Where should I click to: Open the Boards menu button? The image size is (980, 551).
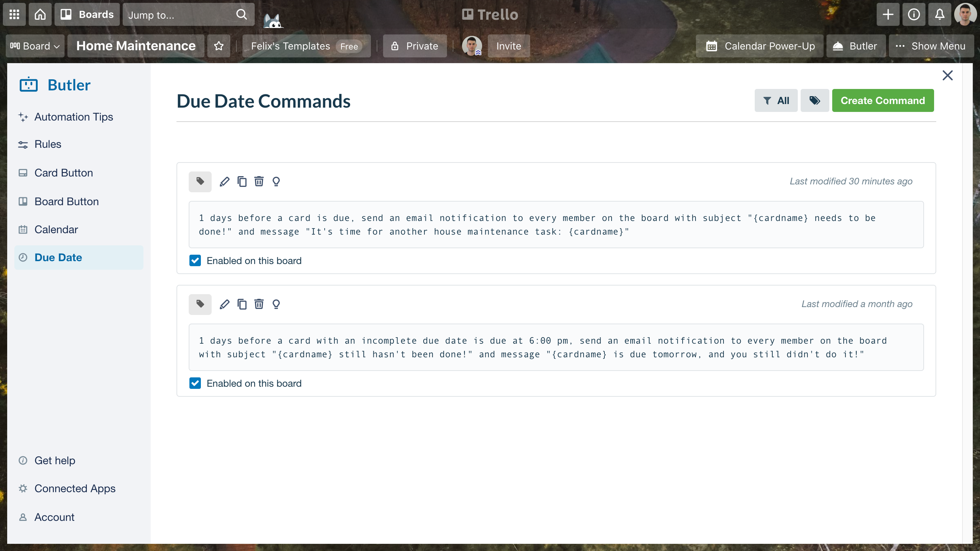tap(87, 14)
